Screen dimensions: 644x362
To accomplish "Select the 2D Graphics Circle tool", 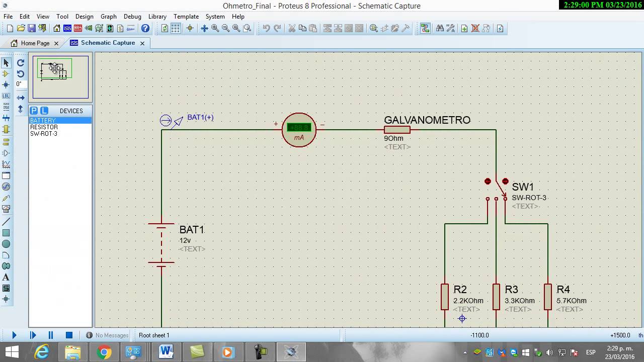I will pyautogui.click(x=6, y=244).
